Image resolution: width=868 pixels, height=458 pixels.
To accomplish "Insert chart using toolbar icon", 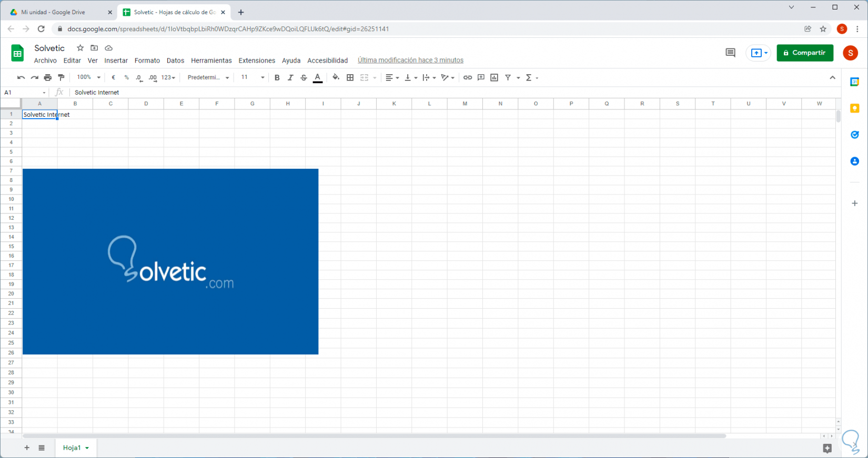I will coord(494,78).
